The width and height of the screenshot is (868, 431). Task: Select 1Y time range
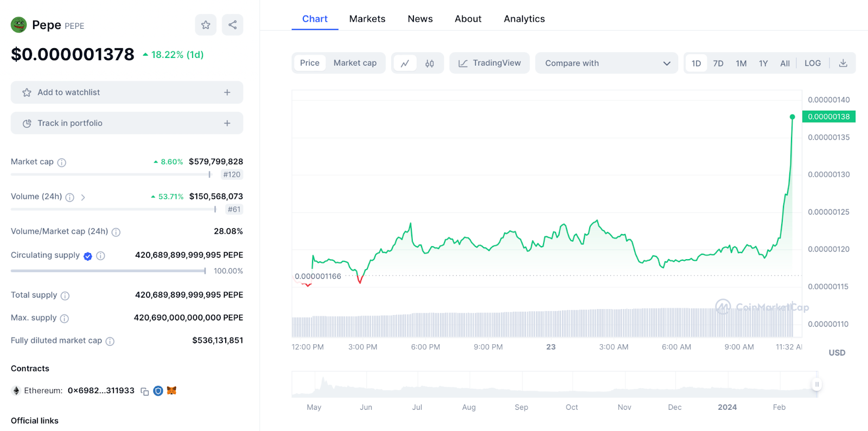pos(763,63)
